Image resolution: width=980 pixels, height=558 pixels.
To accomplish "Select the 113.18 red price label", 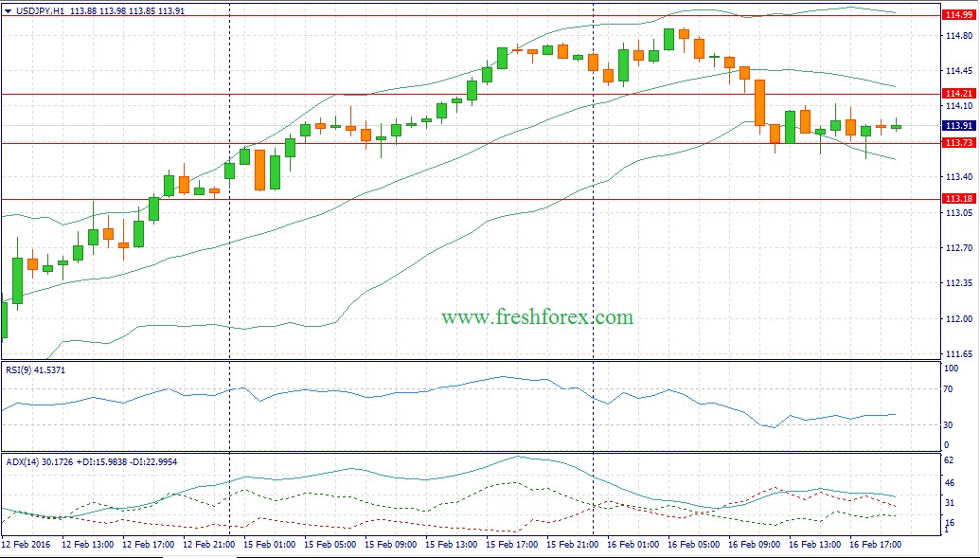I will [x=959, y=199].
